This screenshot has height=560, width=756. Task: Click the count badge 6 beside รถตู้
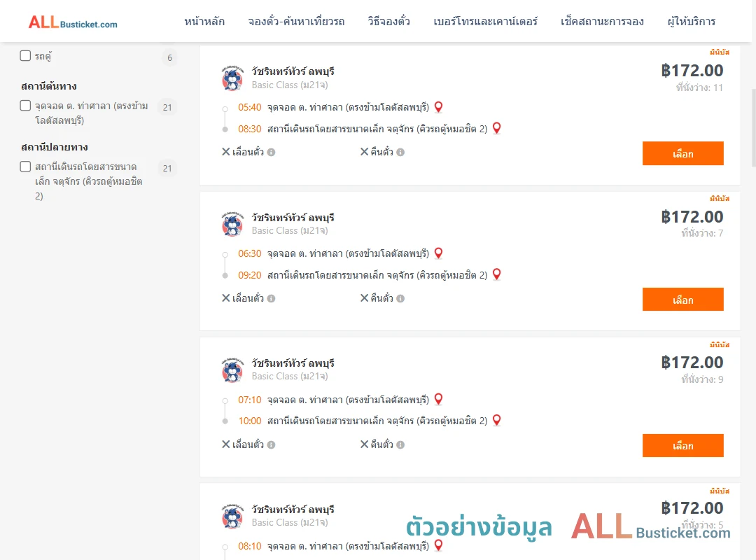click(169, 58)
